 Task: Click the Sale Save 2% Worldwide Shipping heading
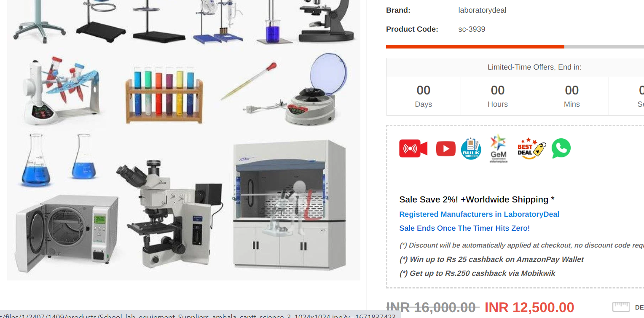[477, 199]
